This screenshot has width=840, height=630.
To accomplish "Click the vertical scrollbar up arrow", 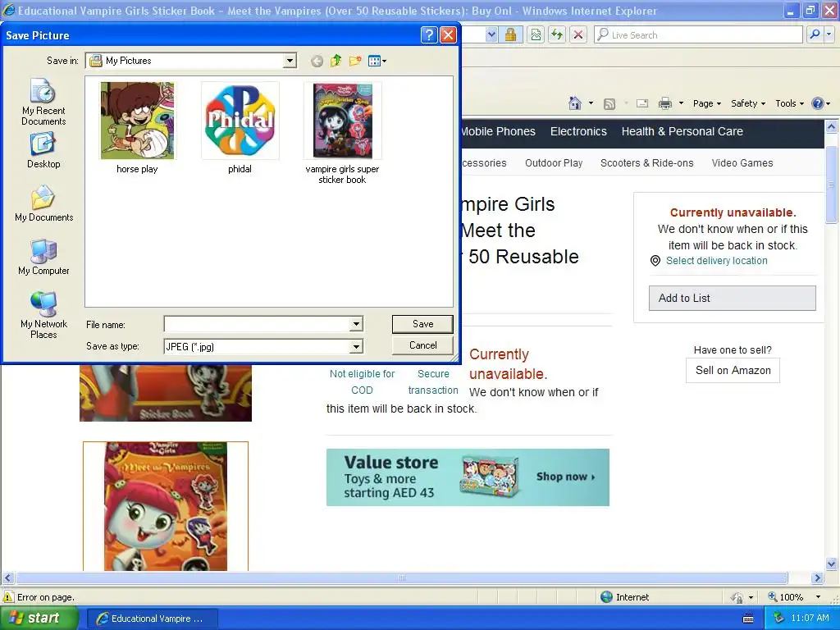I will tap(832, 127).
